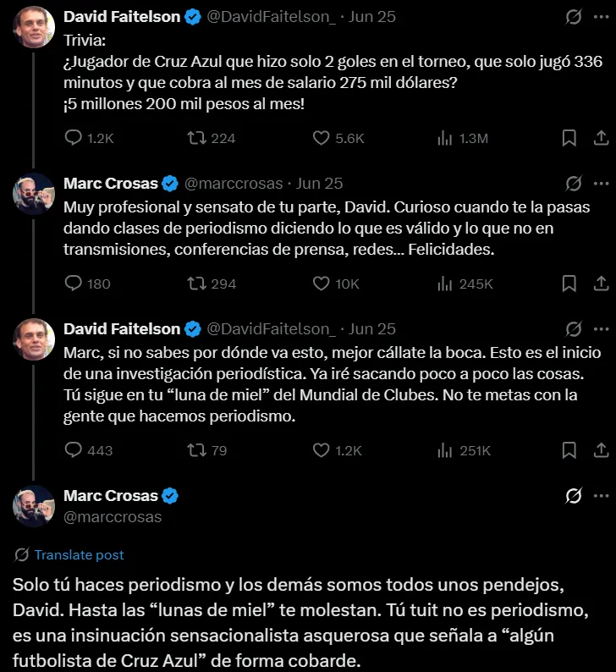Open Marc Crosas' avatar on bottom post
Screen dimensions: 616x672
click(34, 506)
